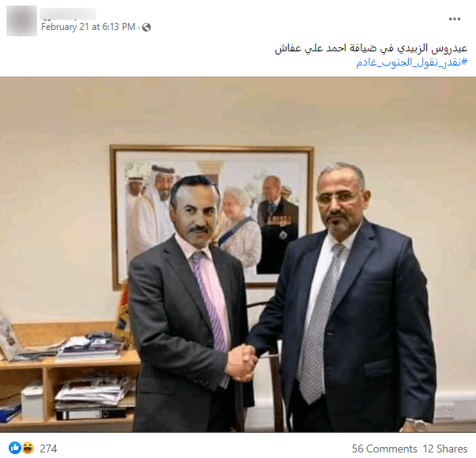The width and height of the screenshot is (476, 458).
Task: Open the post via the February 21 timestamp
Action: tap(88, 27)
